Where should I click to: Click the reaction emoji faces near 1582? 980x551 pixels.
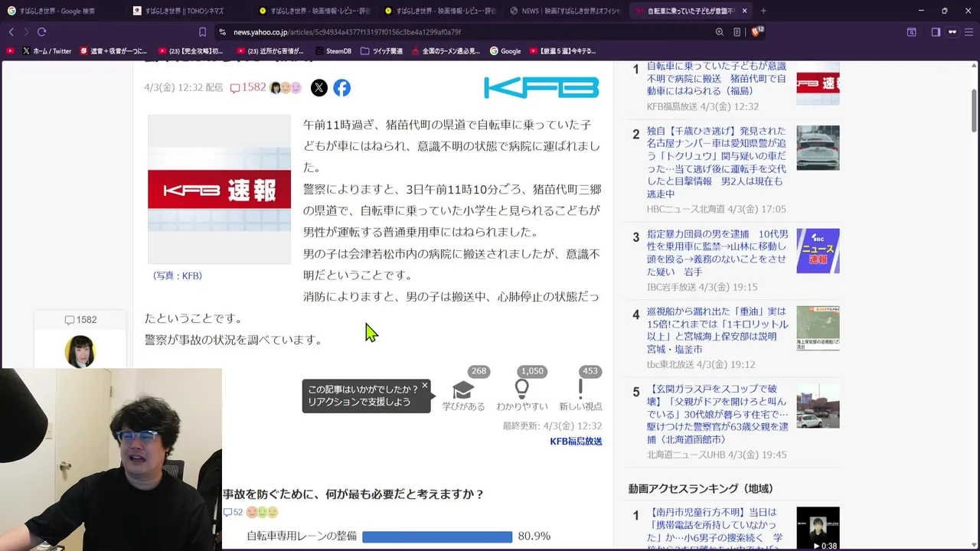[286, 88]
